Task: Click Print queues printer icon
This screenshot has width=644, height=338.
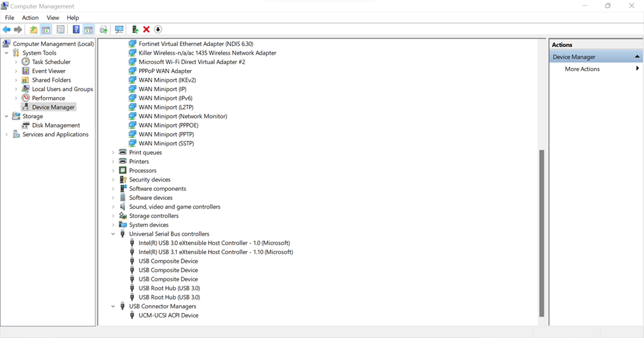Action: tap(122, 152)
